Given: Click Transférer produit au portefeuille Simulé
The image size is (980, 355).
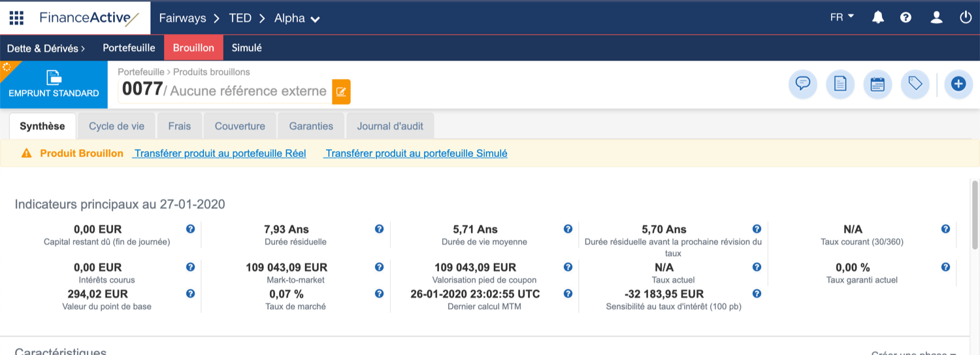Looking at the screenshot, I should coord(416,154).
